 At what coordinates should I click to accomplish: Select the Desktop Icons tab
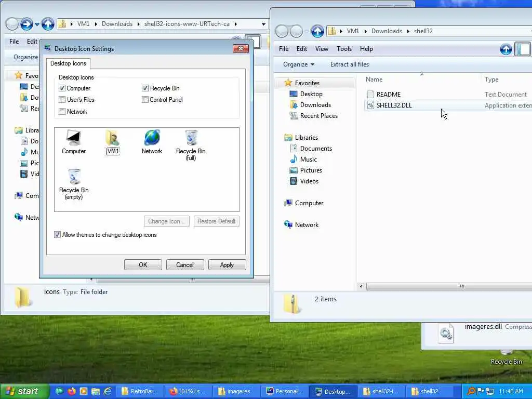pyautogui.click(x=68, y=63)
